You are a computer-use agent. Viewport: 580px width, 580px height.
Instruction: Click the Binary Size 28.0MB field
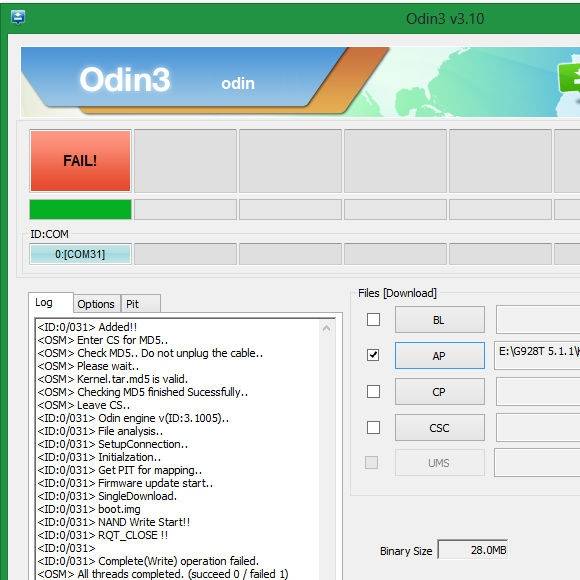click(473, 550)
